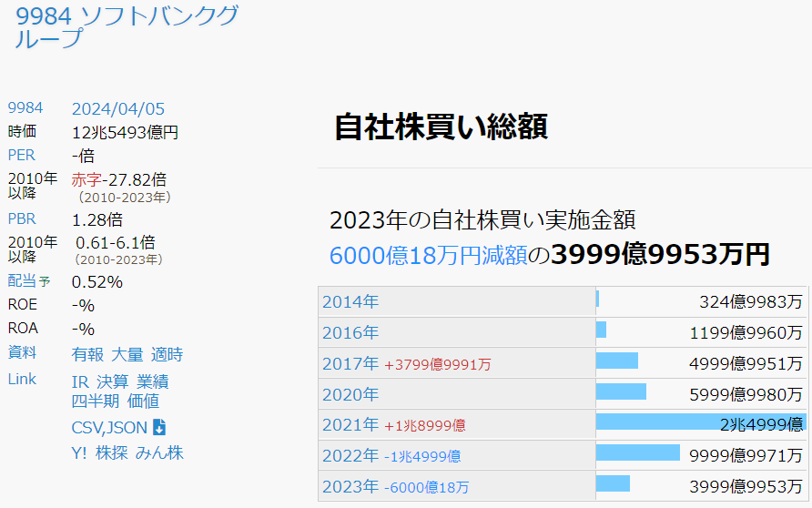Image resolution: width=812 pixels, height=508 pixels.
Task: Click the 資料 label link
Action: click(x=22, y=352)
